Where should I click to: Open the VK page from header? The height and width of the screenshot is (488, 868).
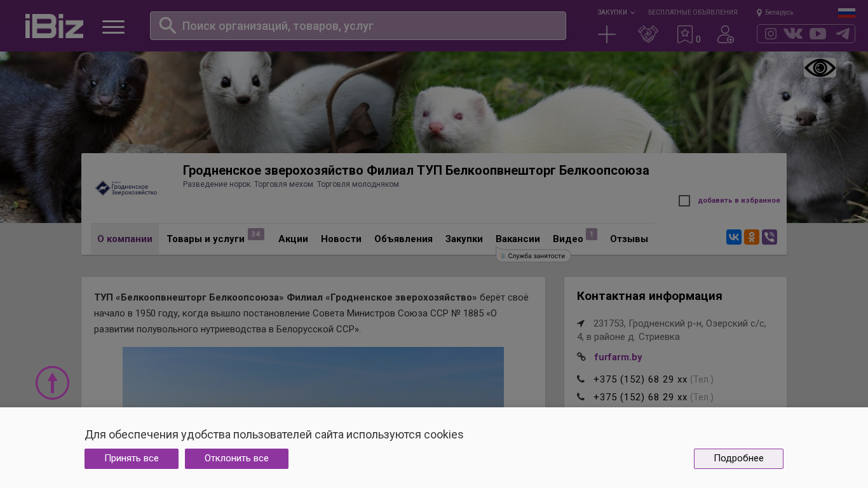point(793,34)
